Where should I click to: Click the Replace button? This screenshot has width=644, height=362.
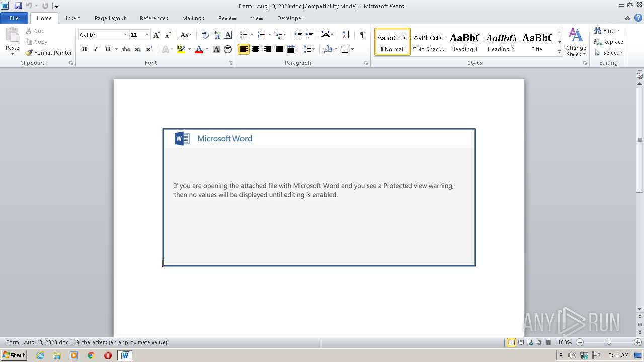point(608,42)
